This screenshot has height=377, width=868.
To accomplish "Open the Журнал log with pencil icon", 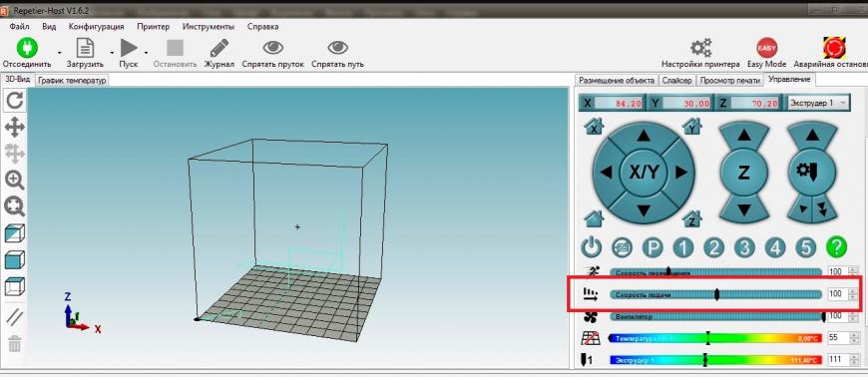I will [x=219, y=48].
